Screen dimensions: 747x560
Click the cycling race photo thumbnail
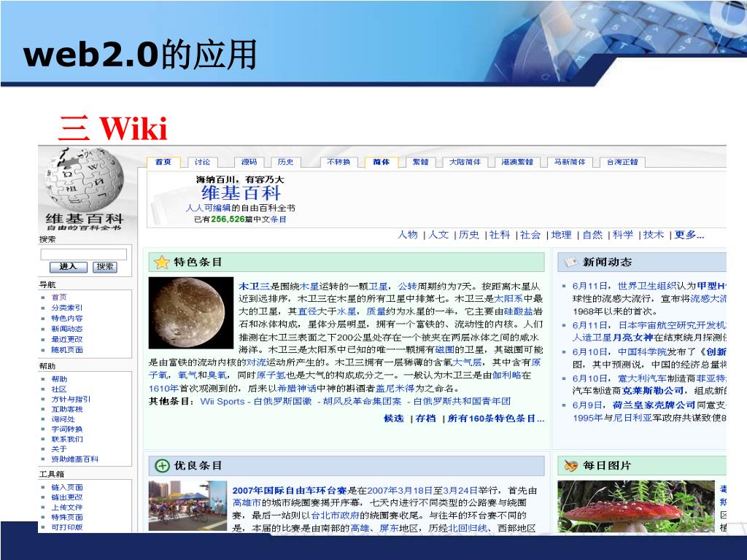(x=187, y=506)
